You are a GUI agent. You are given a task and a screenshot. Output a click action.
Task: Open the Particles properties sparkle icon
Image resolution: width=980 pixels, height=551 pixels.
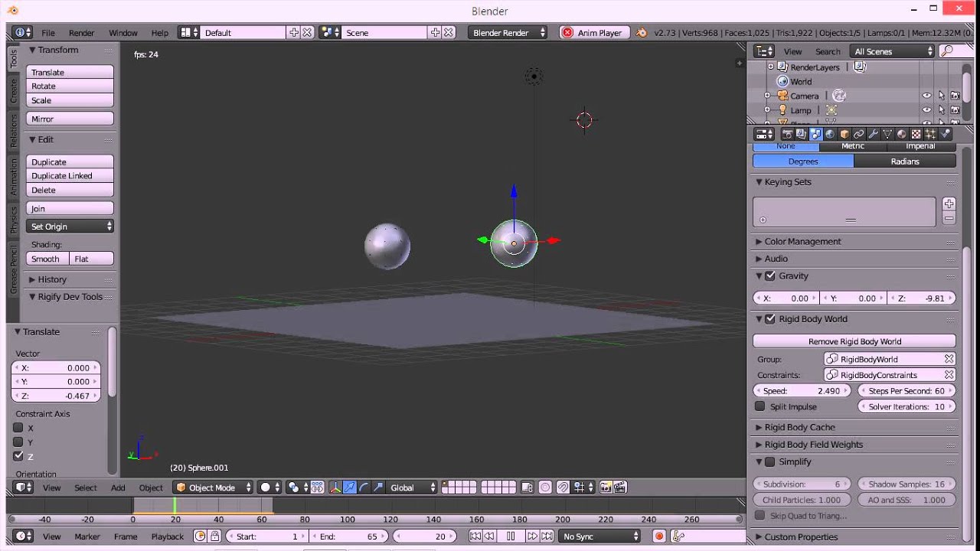click(x=931, y=134)
